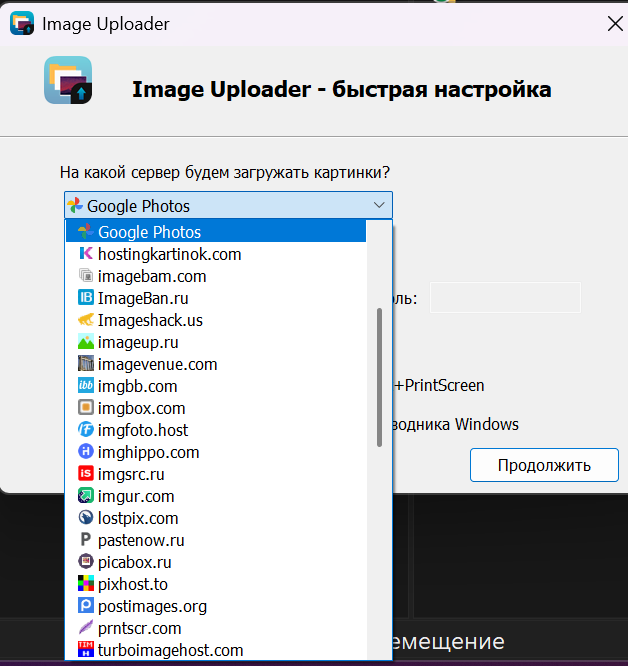Image resolution: width=628 pixels, height=666 pixels.
Task: Click the pastenow.ru P icon
Action: click(85, 540)
